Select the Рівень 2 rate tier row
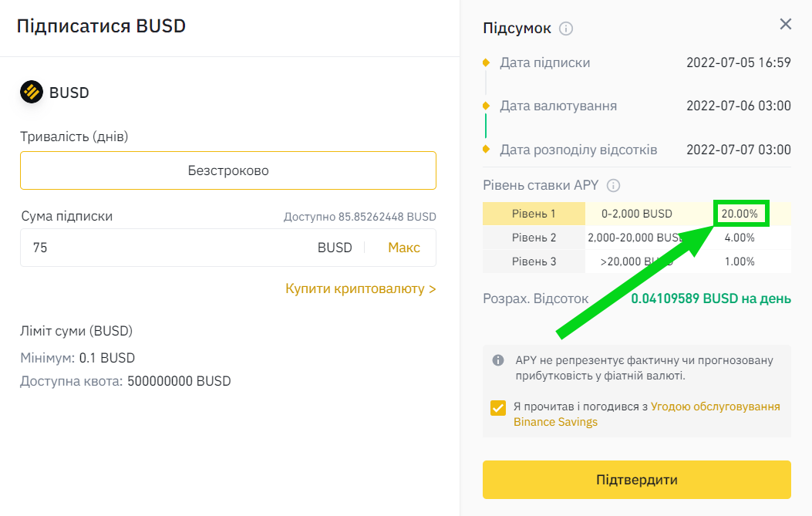The image size is (812, 516). 534,238
